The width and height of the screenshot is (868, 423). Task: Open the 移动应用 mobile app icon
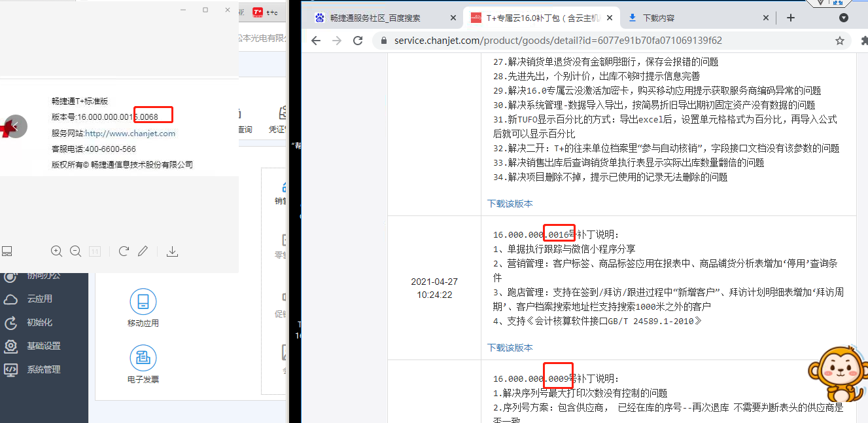143,301
